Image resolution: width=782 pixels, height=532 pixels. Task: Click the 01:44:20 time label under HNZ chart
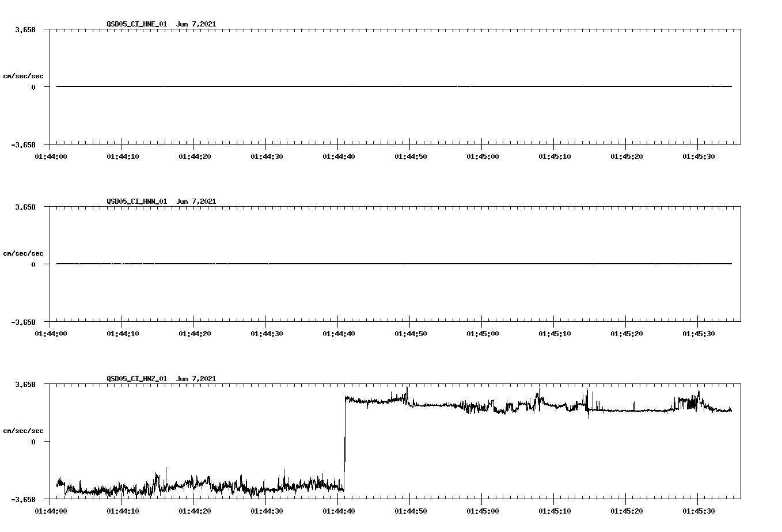click(x=195, y=511)
